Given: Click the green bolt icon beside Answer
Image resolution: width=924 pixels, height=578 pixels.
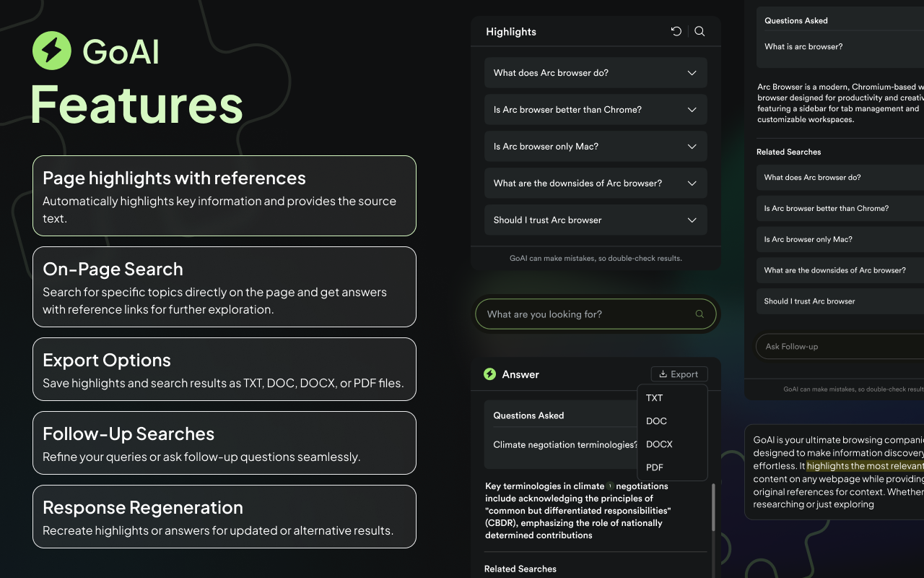Looking at the screenshot, I should pos(490,374).
